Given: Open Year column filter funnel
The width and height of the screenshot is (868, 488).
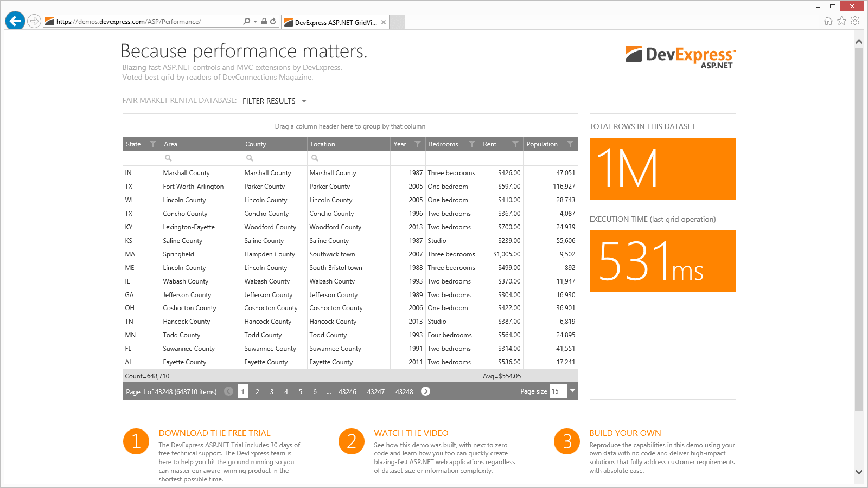Looking at the screenshot, I should [418, 144].
